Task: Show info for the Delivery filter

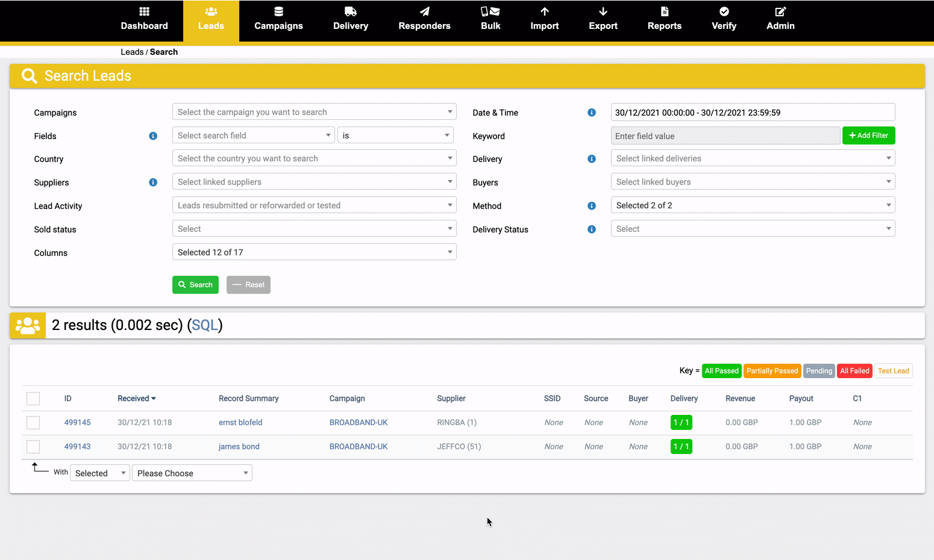Action: [x=592, y=159]
